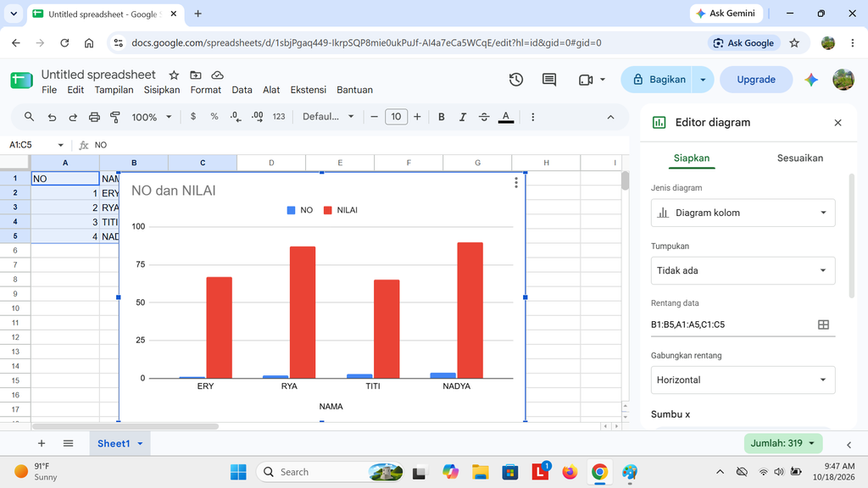Click the Upgrade button
Image resolution: width=868 pixels, height=488 pixels.
[755, 80]
